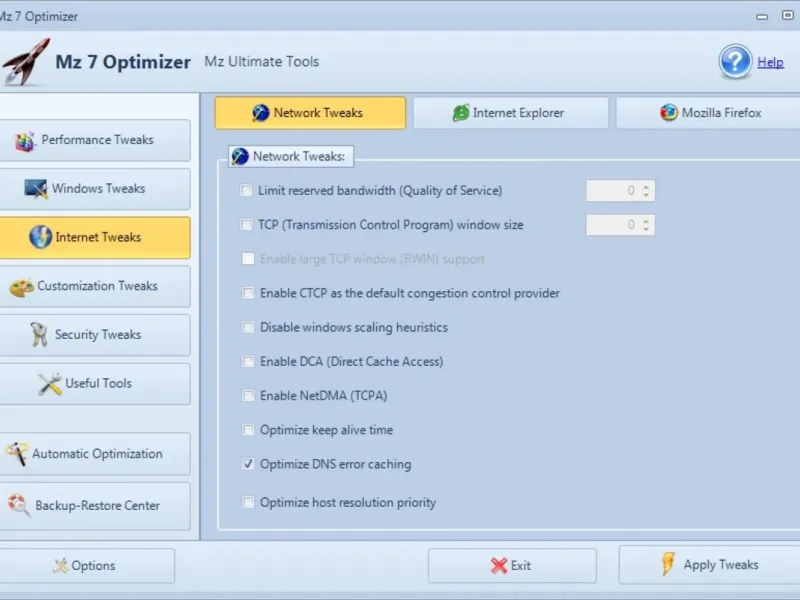Open Performance Tweaks section

[x=95, y=140]
